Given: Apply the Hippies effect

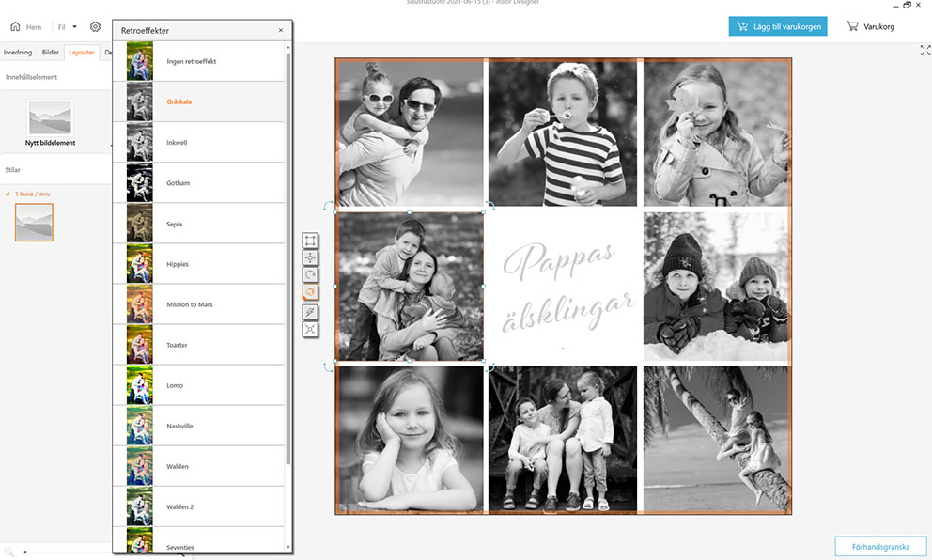Looking at the screenshot, I should click(198, 264).
